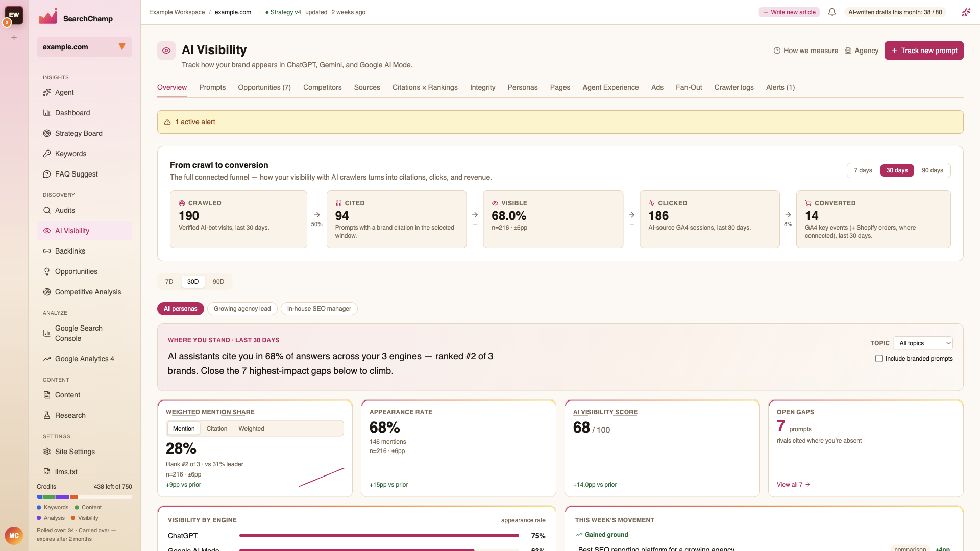The height and width of the screenshot is (551, 980).
Task: Click the plus icon to add a workspace
Action: [14, 38]
